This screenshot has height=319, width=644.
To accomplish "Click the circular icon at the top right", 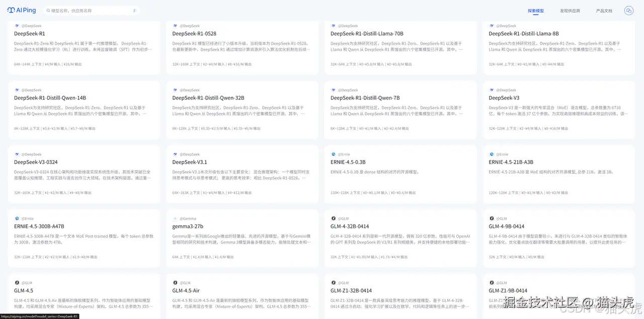I will [x=628, y=10].
